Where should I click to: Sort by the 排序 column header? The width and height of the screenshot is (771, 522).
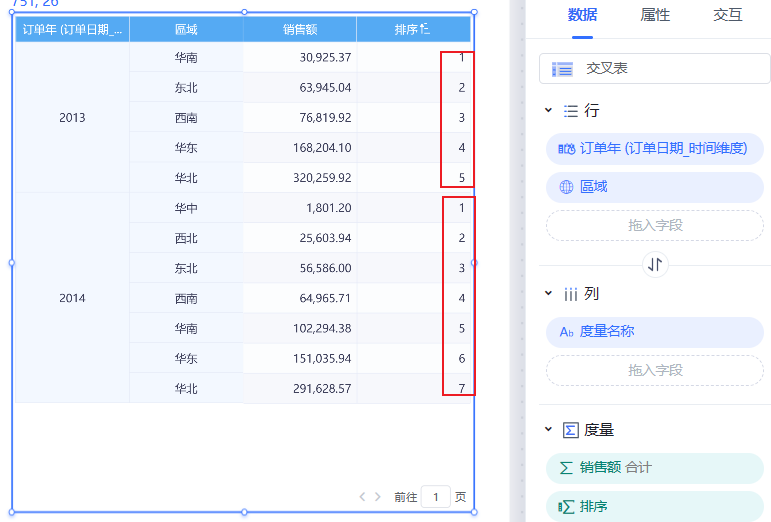413,29
